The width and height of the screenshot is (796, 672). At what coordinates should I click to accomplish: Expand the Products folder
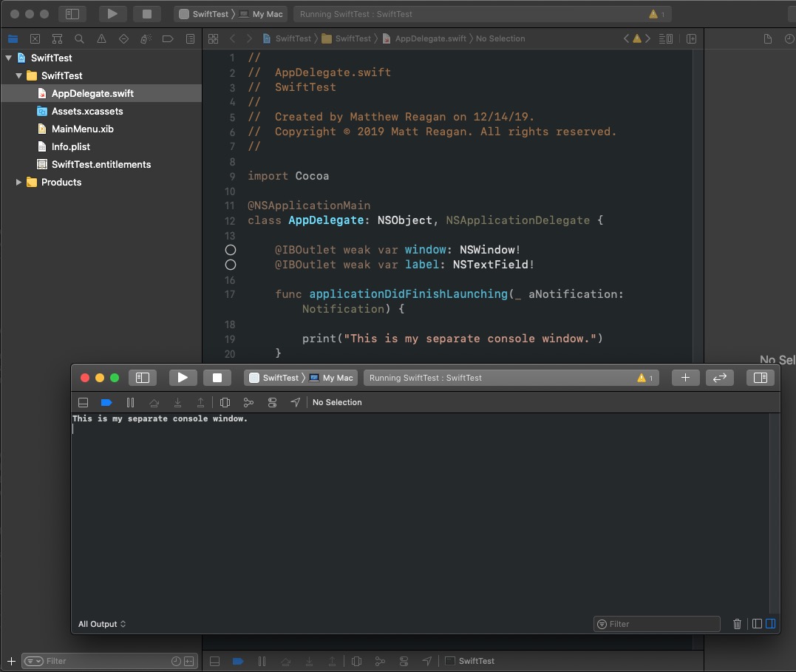coord(18,182)
